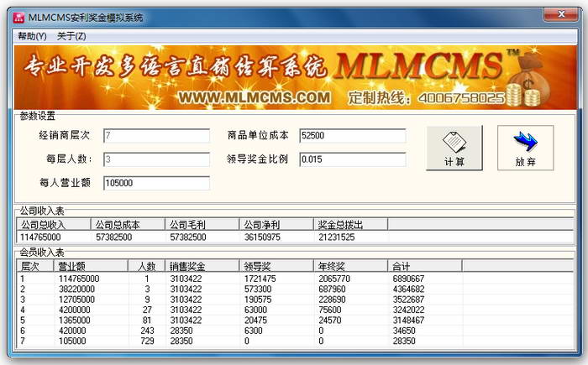Click the 年终奖 column header
The image size is (588, 365).
click(x=350, y=266)
